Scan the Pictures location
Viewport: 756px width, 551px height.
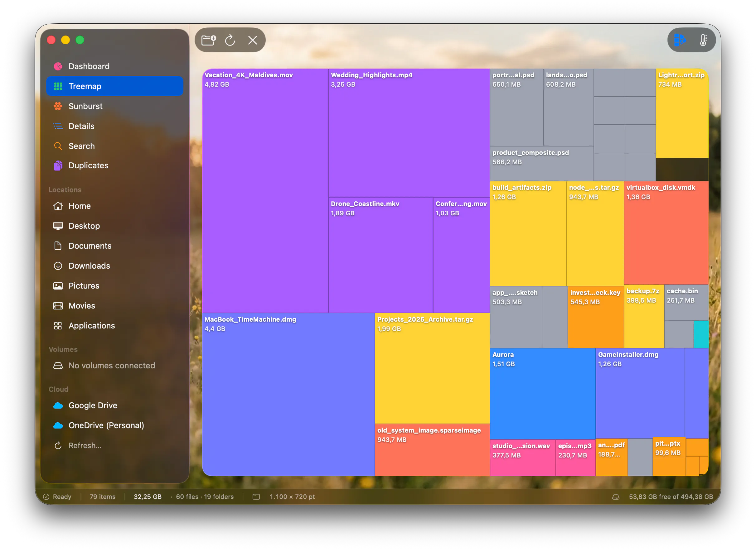pos(114,286)
